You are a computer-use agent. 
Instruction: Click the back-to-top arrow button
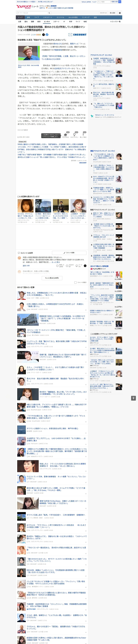tap(133, 398)
